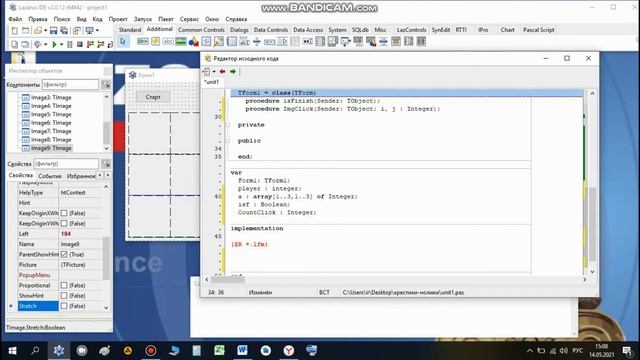This screenshot has width=640, height=360.
Task: Click the Windows Start button
Action: [x=12, y=350]
